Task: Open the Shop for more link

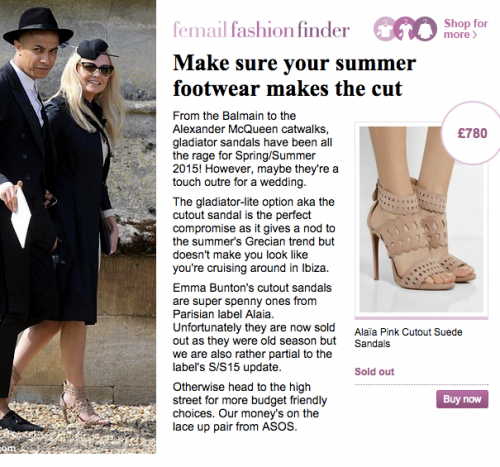Action: coord(465,29)
